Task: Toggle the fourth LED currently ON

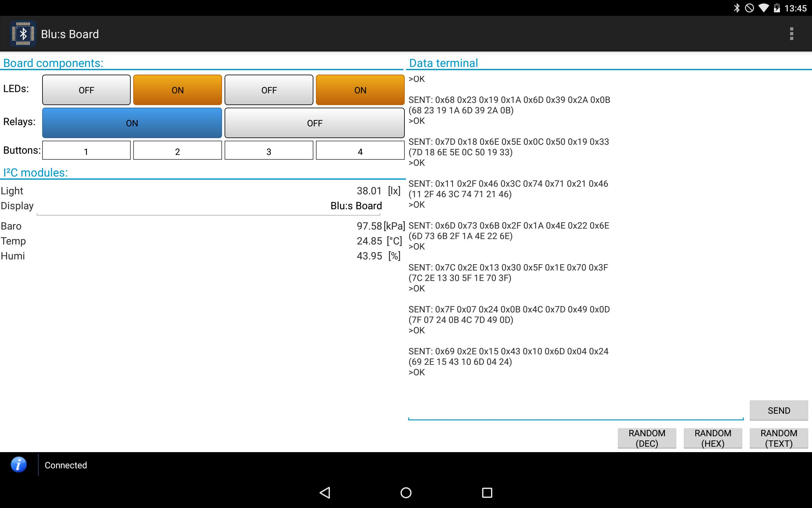Action: pos(360,90)
